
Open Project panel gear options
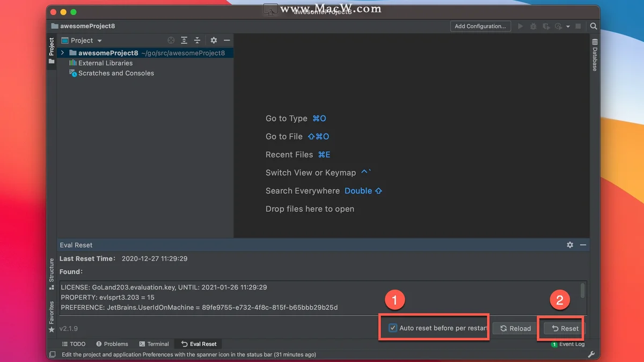tap(214, 40)
